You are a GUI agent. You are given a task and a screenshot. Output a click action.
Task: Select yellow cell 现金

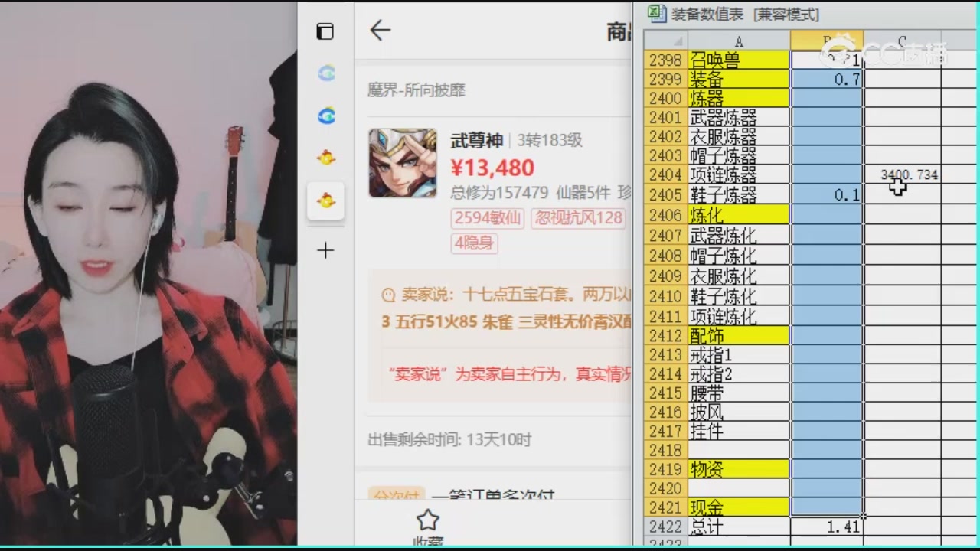739,507
